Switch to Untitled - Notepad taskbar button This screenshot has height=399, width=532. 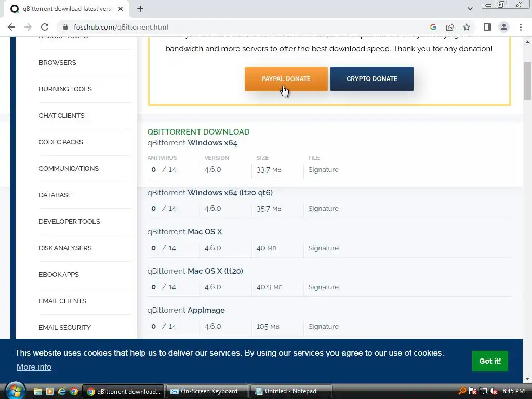[x=291, y=392]
